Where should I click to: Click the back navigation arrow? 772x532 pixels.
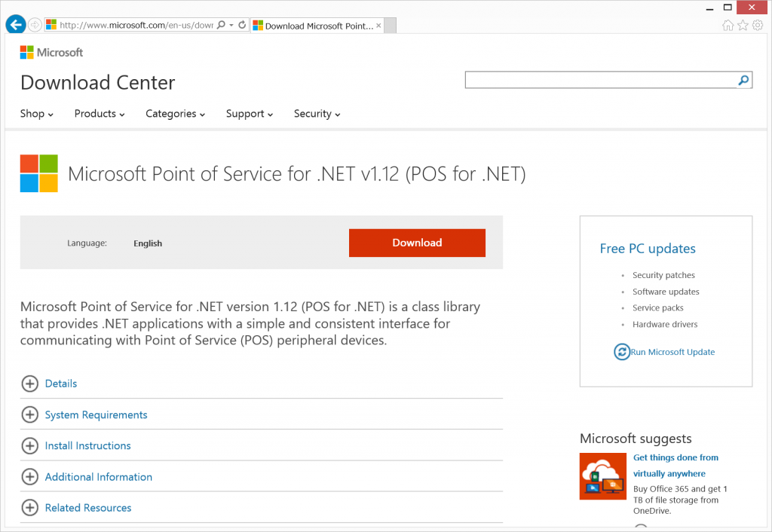pos(15,24)
